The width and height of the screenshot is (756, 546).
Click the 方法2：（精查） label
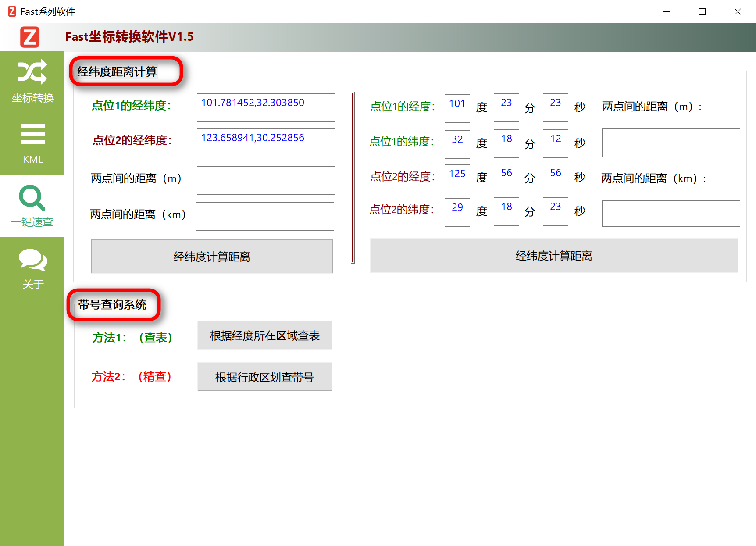[x=132, y=376]
